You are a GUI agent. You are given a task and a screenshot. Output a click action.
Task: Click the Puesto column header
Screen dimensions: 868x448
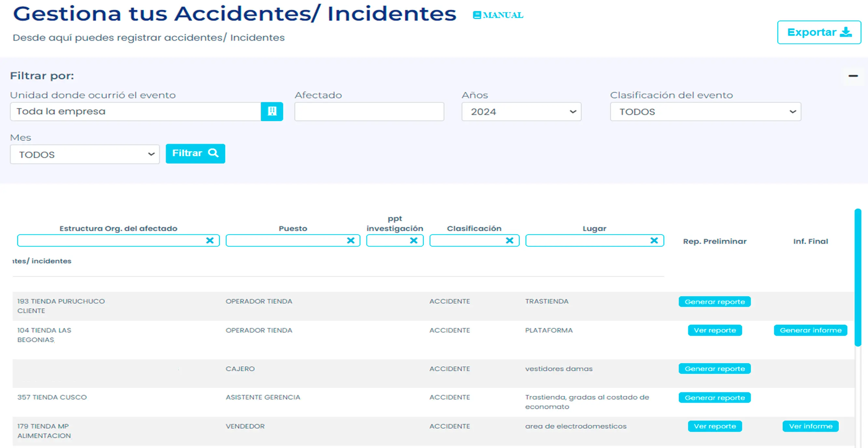[x=293, y=228]
